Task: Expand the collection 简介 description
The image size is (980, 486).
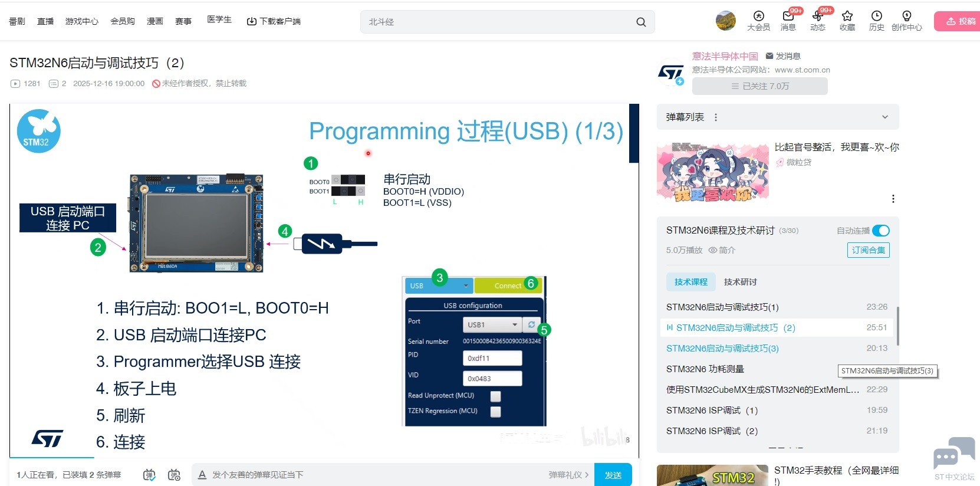Action: pos(722,250)
